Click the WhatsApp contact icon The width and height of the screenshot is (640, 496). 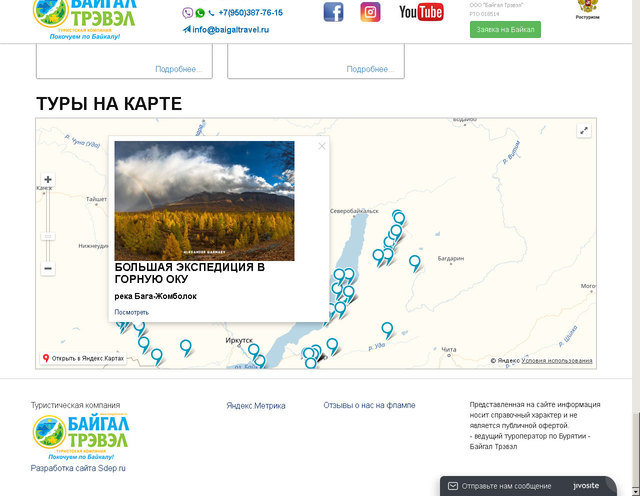pyautogui.click(x=200, y=13)
